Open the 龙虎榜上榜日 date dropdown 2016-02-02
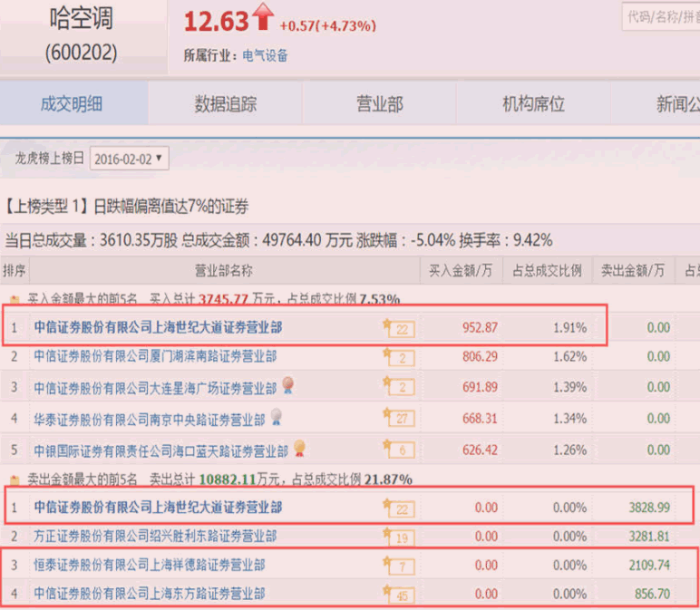This screenshot has width=700, height=610. click(129, 159)
